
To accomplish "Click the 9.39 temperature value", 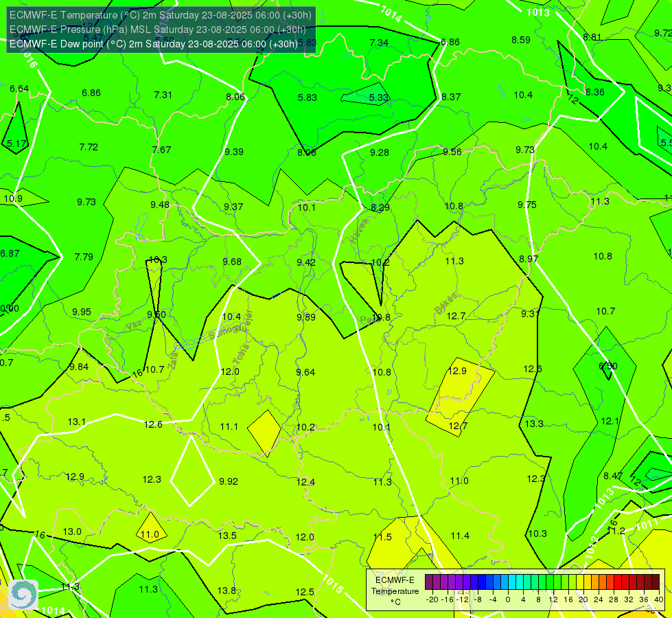I will pyautogui.click(x=234, y=152).
